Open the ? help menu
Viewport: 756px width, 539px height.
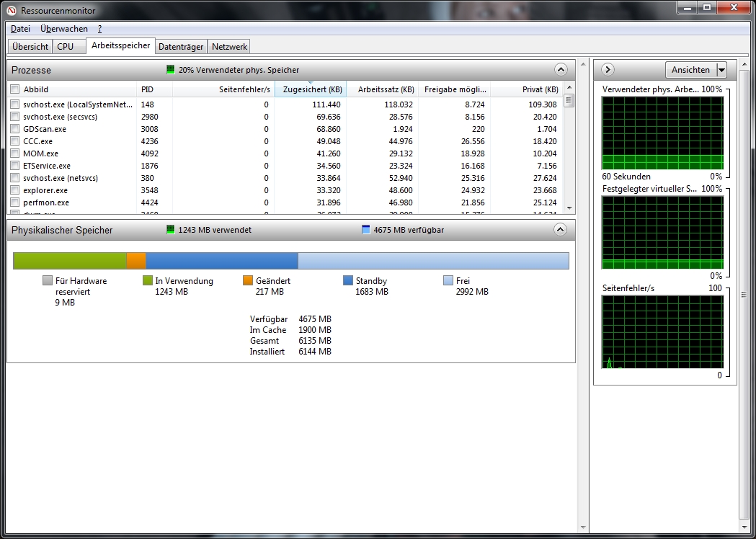click(99, 28)
